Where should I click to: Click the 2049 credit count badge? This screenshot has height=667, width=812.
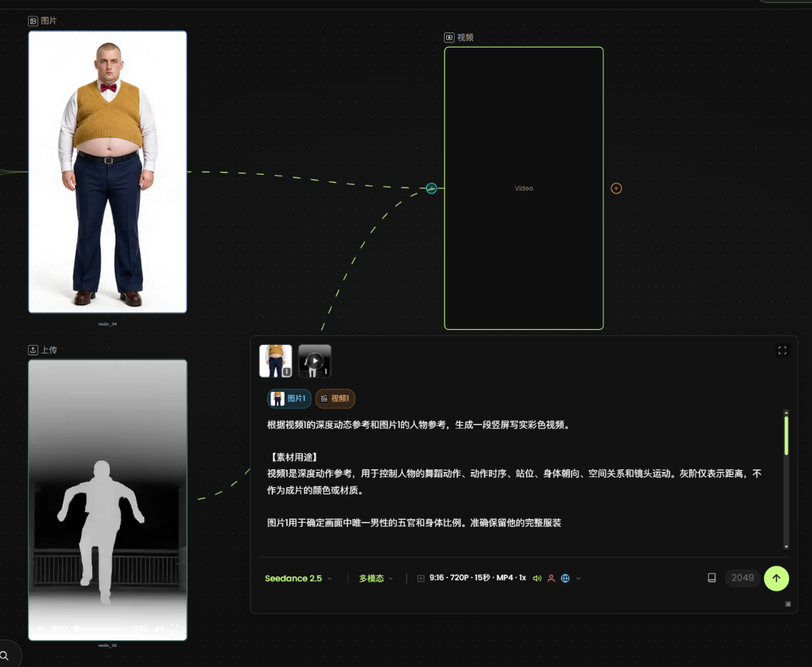tap(743, 578)
